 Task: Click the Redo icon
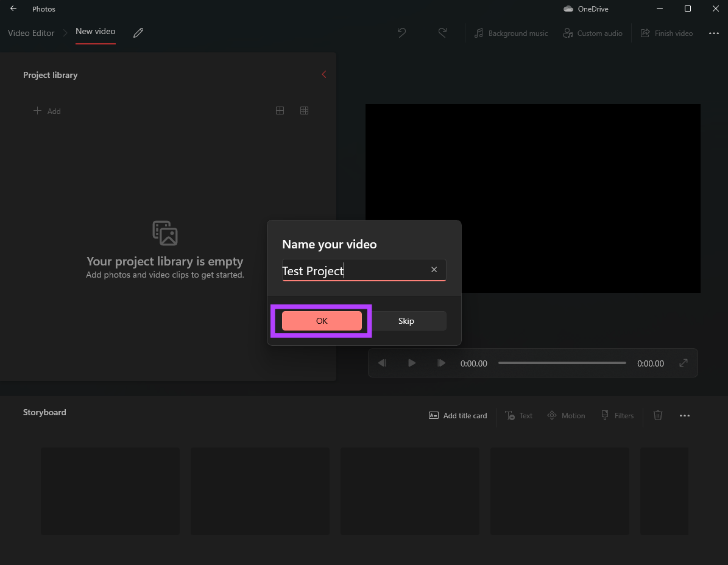[x=442, y=33]
